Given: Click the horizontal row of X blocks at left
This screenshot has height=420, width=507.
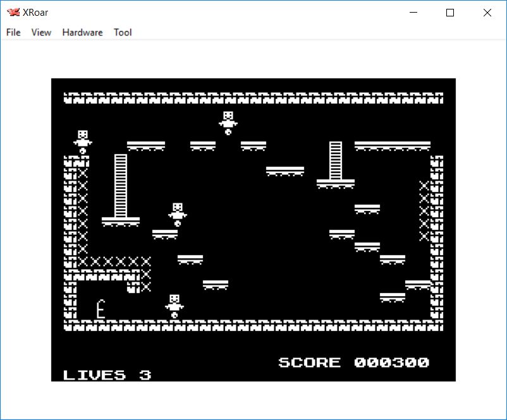Looking at the screenshot, I should click(x=114, y=261).
